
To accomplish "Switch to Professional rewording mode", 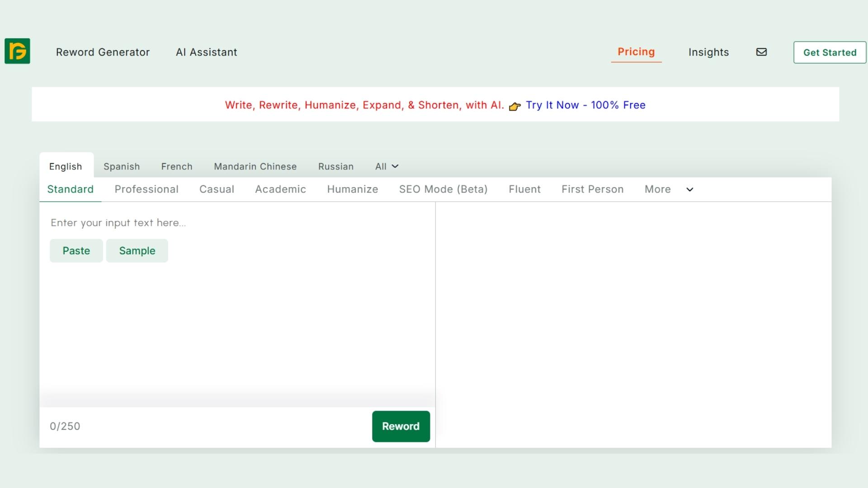I will coord(146,189).
